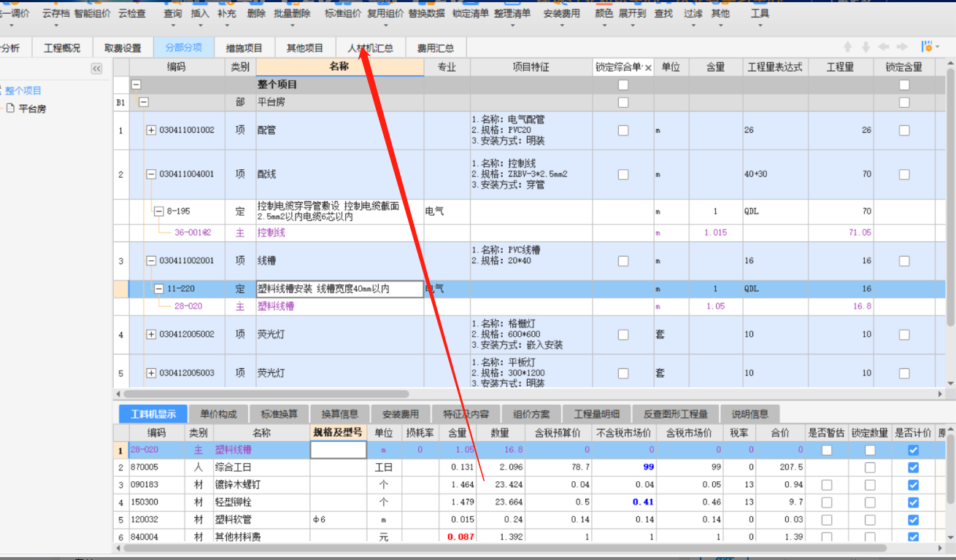Open the orange column settings icon
Screen dimensions: 956x560
click(x=927, y=47)
